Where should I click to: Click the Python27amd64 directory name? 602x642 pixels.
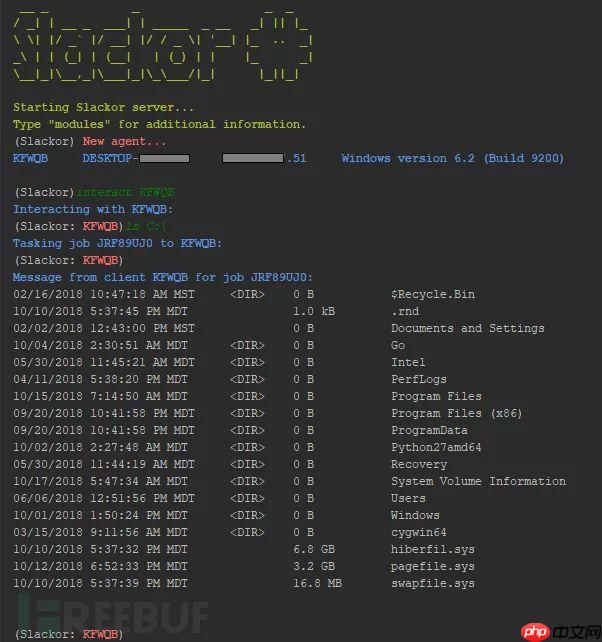point(436,447)
